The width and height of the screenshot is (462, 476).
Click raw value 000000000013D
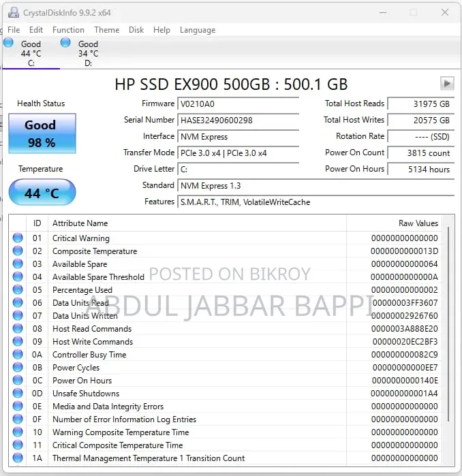click(x=404, y=251)
